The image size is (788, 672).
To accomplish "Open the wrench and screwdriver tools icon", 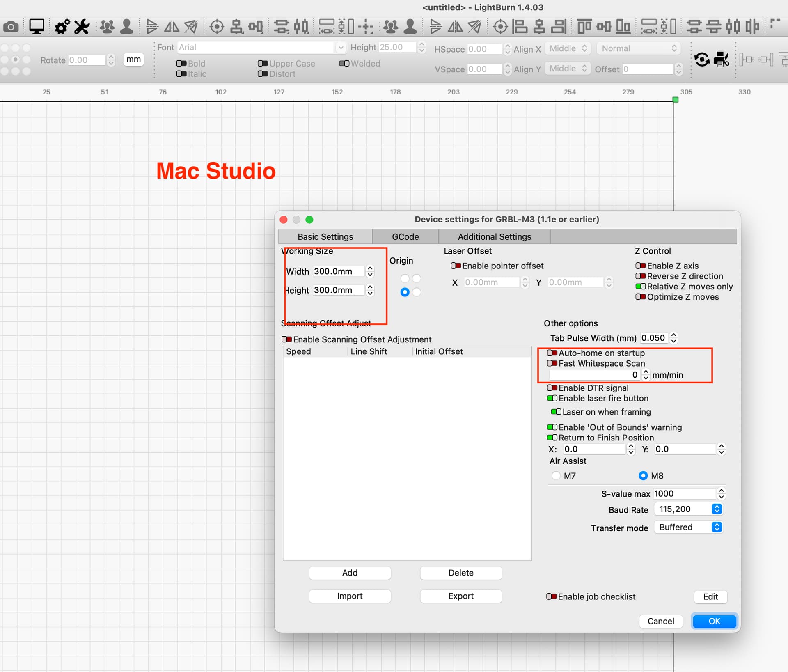I will pyautogui.click(x=82, y=27).
